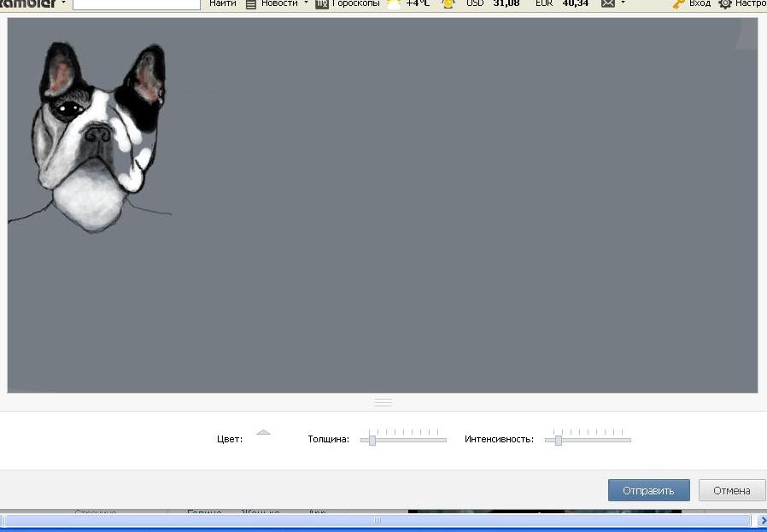Expand the Новости dropdown arrow

coord(307,3)
